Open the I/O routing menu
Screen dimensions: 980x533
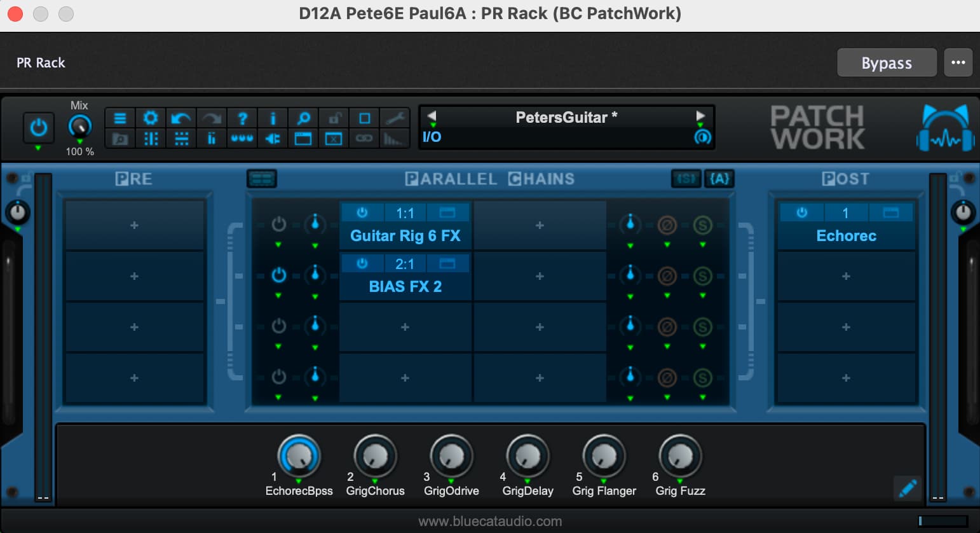[x=432, y=137]
